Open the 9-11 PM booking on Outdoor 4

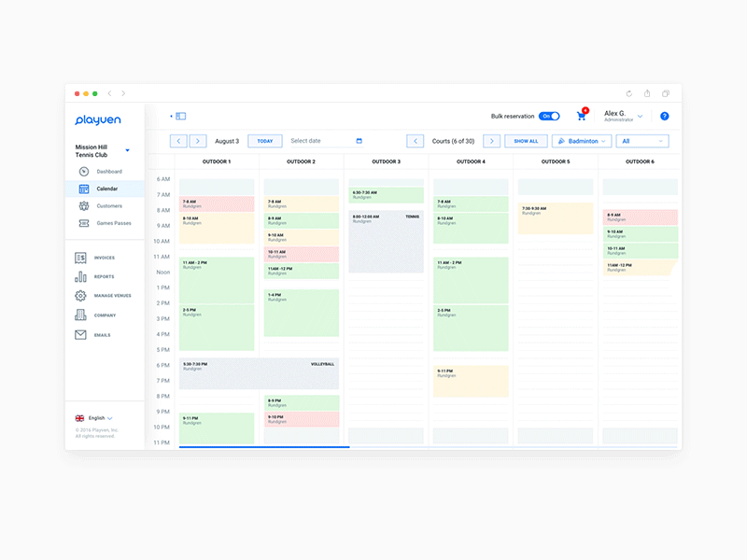pos(471,382)
